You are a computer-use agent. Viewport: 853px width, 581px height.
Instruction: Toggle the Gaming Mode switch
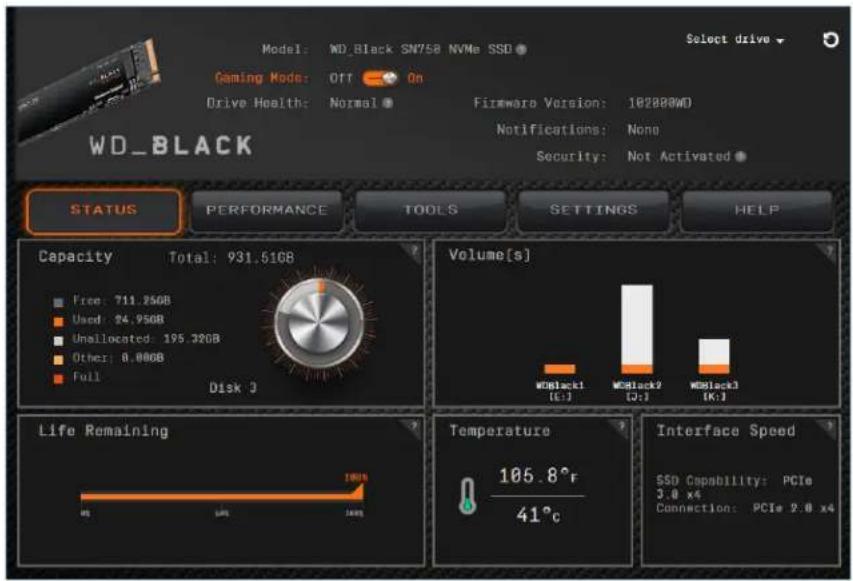(380, 78)
